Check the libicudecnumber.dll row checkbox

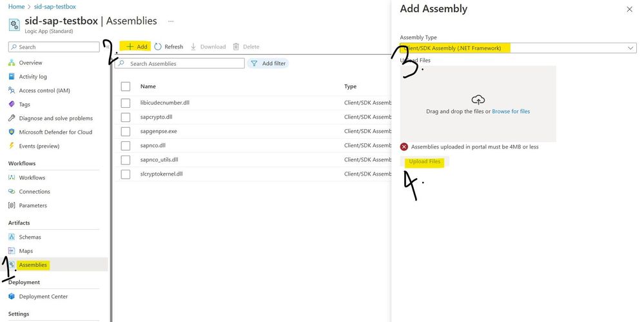pos(126,103)
